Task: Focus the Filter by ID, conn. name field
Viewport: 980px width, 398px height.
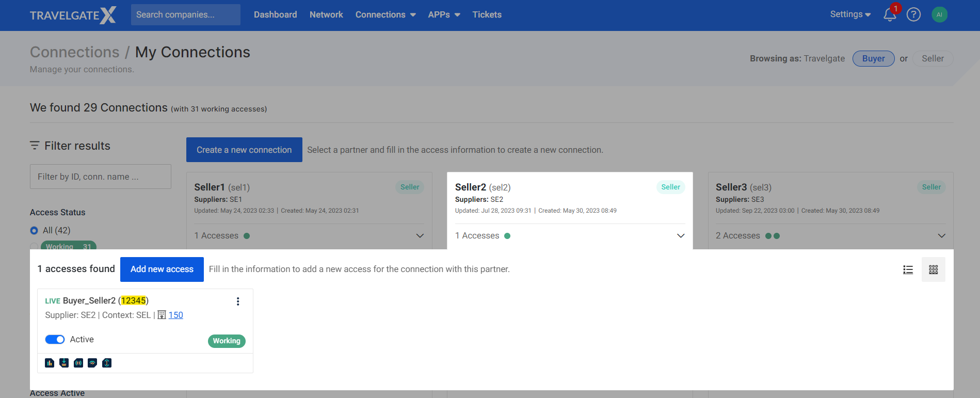Action: tap(101, 177)
